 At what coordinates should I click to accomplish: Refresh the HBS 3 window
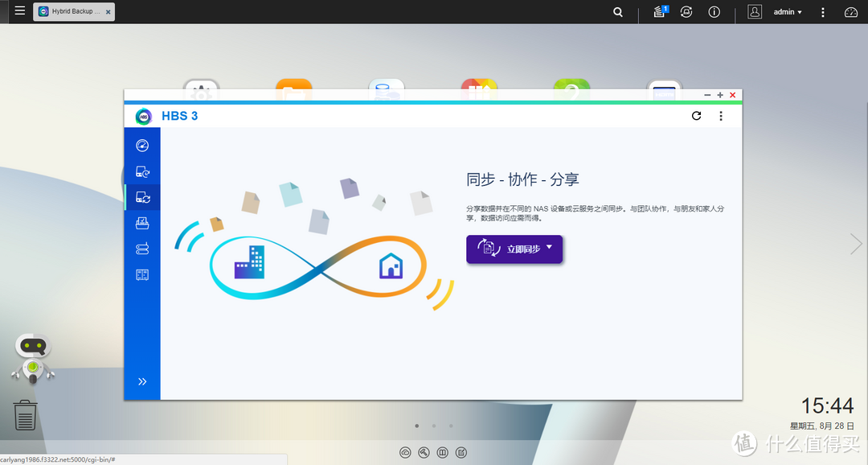[x=696, y=116]
